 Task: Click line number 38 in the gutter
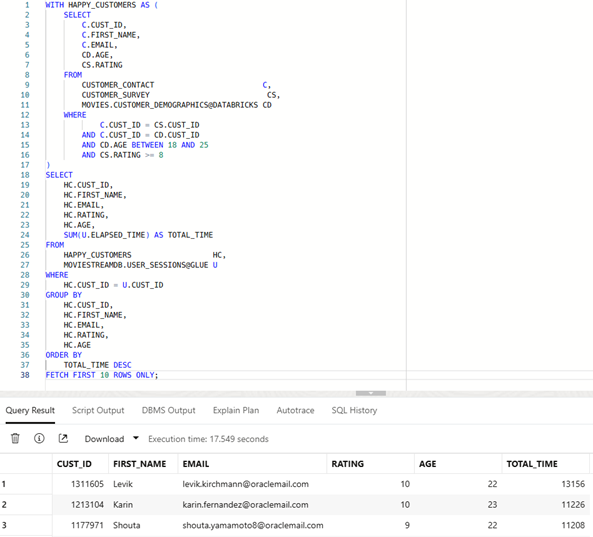(25, 375)
